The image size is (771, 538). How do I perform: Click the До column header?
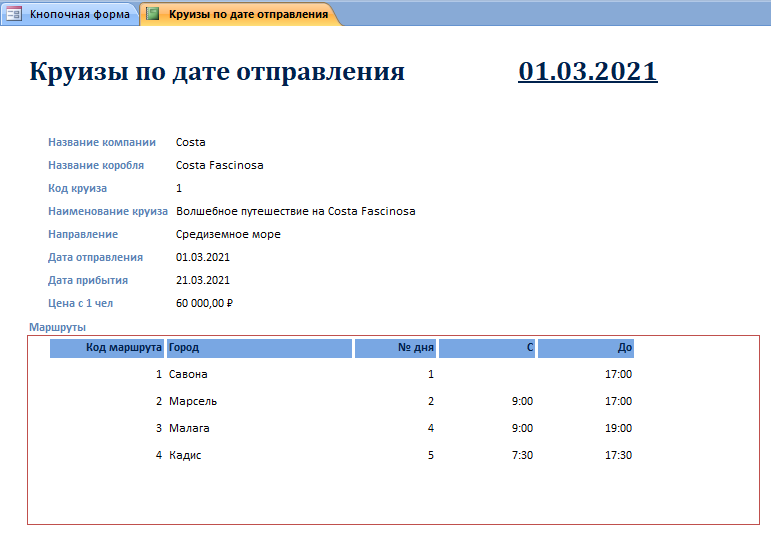tap(586, 348)
